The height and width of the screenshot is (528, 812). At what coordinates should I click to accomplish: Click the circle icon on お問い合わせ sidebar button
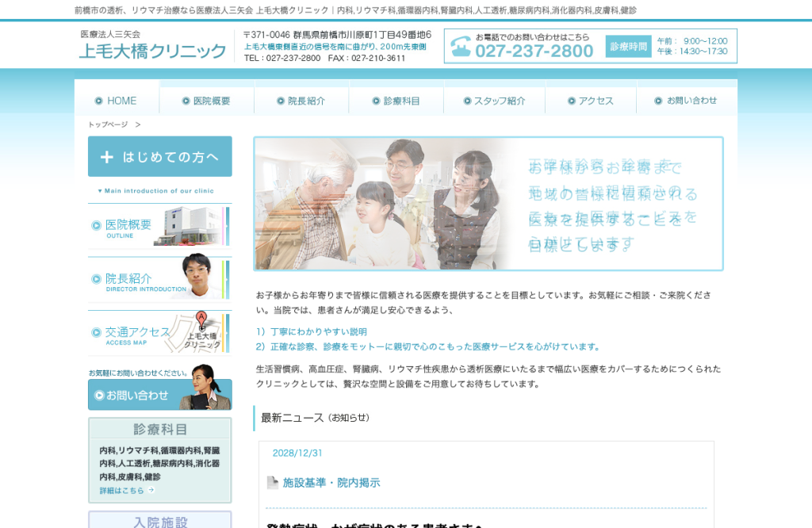99,396
